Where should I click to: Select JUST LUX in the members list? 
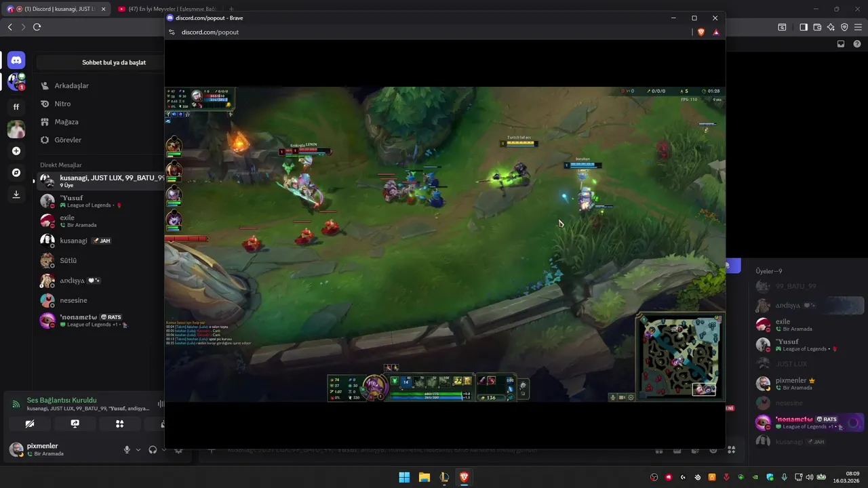809,364
